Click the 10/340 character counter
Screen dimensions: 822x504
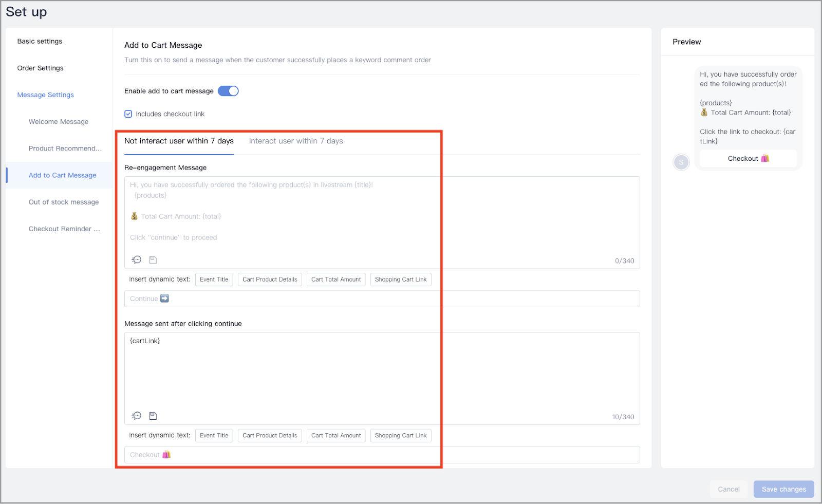point(623,417)
